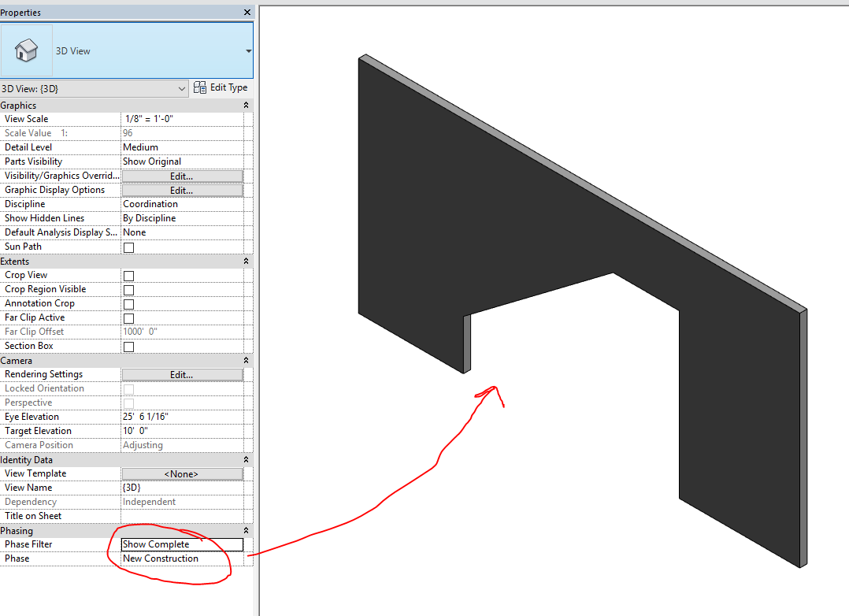This screenshot has height=616, width=849.
Task: Select the Show Complete Phase Filter field
Action: pos(180,544)
